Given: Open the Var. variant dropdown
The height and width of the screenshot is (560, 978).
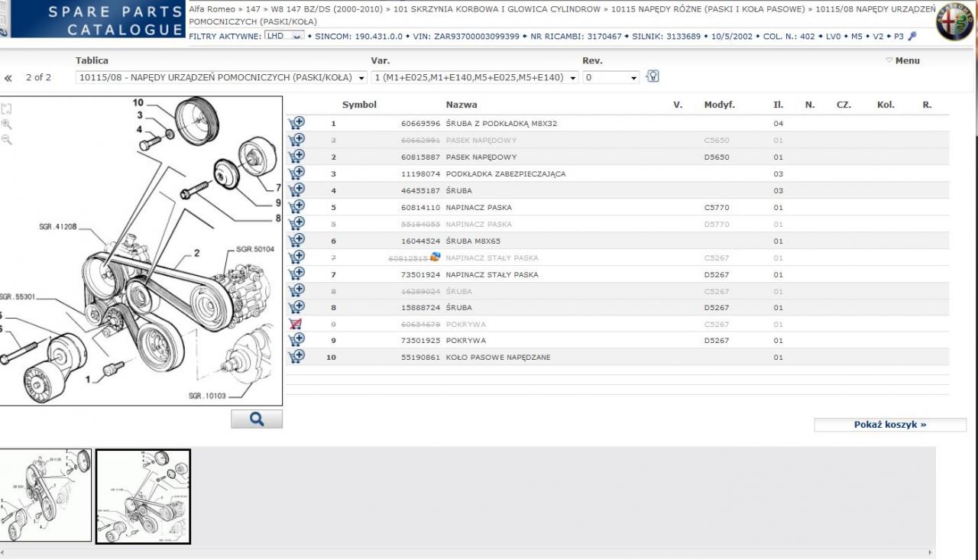Looking at the screenshot, I should pos(475,77).
